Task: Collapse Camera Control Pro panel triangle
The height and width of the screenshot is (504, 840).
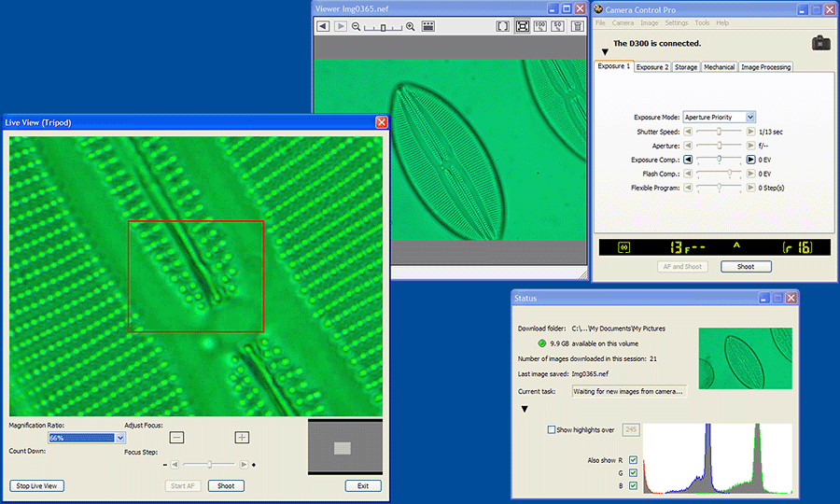Action: tap(605, 52)
